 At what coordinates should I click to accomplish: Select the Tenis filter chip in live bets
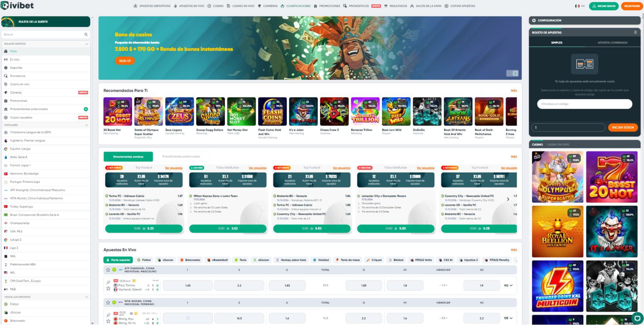point(241,260)
